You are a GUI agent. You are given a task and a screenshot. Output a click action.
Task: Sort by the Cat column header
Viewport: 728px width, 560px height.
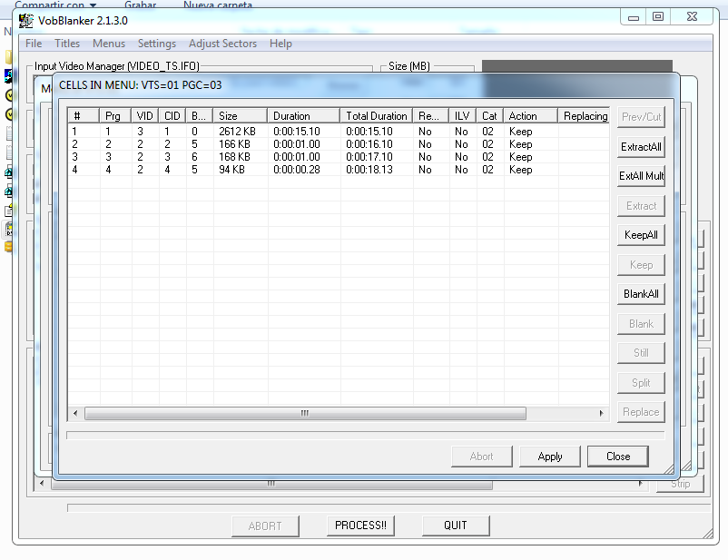point(490,116)
